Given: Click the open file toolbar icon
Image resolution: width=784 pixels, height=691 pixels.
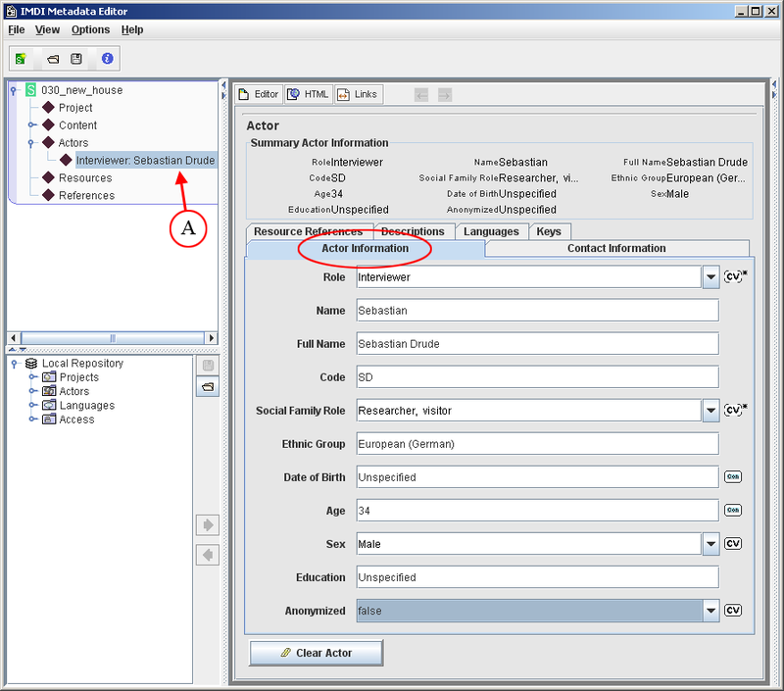Looking at the screenshot, I should 53,59.
